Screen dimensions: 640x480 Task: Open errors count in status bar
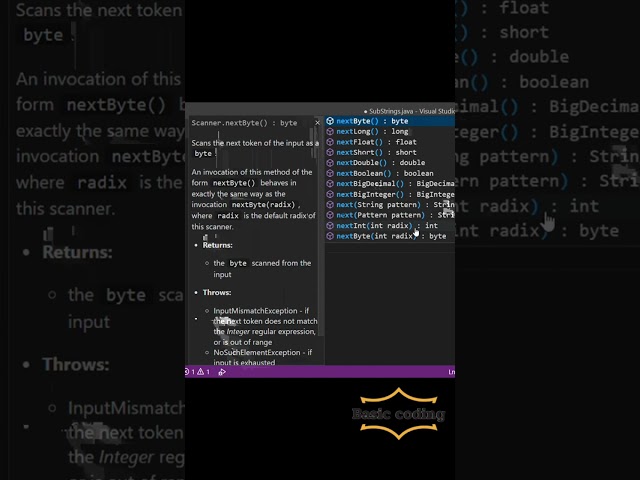click(x=189, y=372)
